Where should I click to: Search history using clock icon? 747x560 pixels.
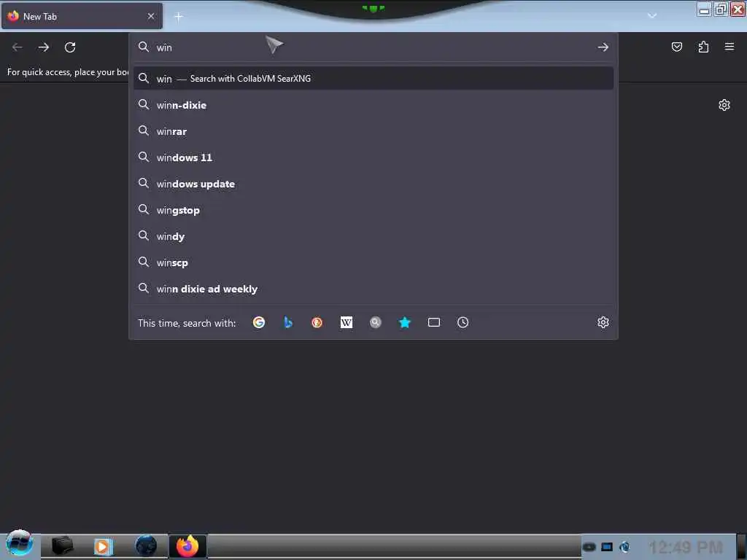(x=462, y=322)
